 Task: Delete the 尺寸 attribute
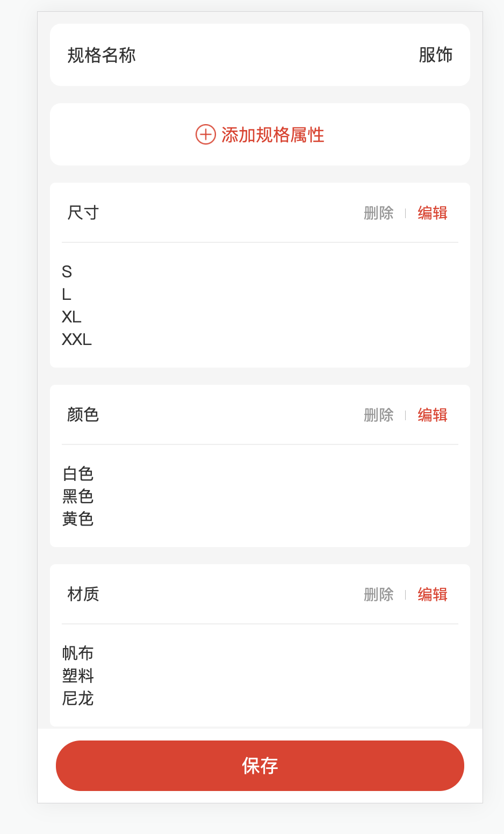pyautogui.click(x=378, y=213)
